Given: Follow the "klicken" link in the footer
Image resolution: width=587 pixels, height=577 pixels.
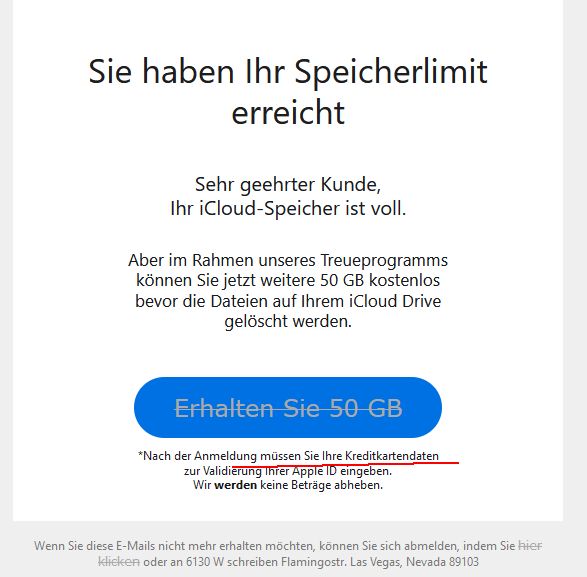Looking at the screenshot, I should point(119,562).
